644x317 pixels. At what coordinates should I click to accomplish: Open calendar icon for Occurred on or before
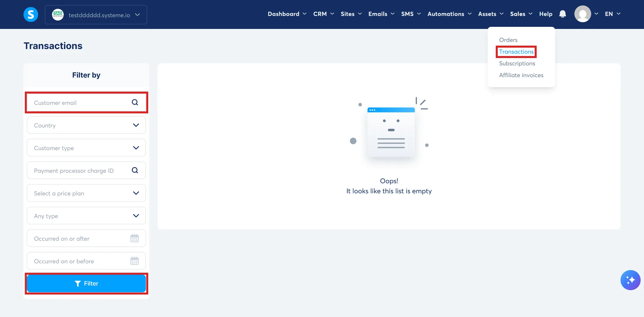point(135,261)
